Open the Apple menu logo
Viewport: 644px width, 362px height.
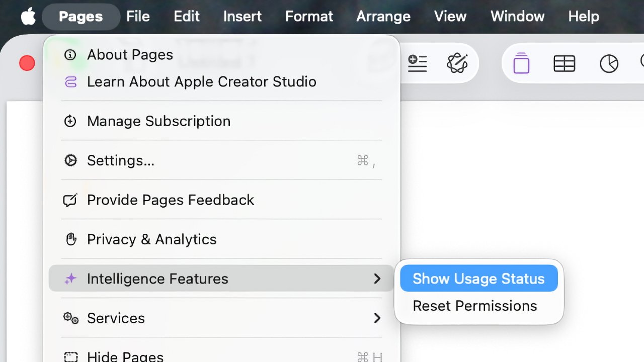[28, 17]
